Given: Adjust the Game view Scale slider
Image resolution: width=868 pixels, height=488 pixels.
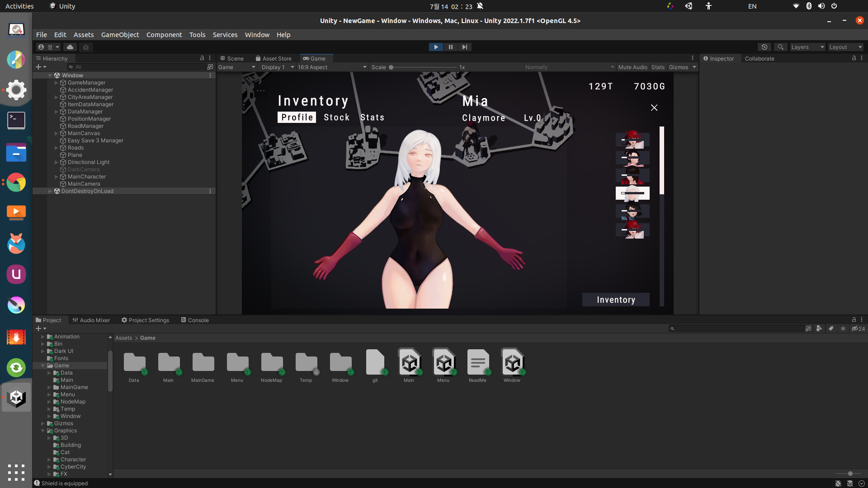Looking at the screenshot, I should 391,67.
